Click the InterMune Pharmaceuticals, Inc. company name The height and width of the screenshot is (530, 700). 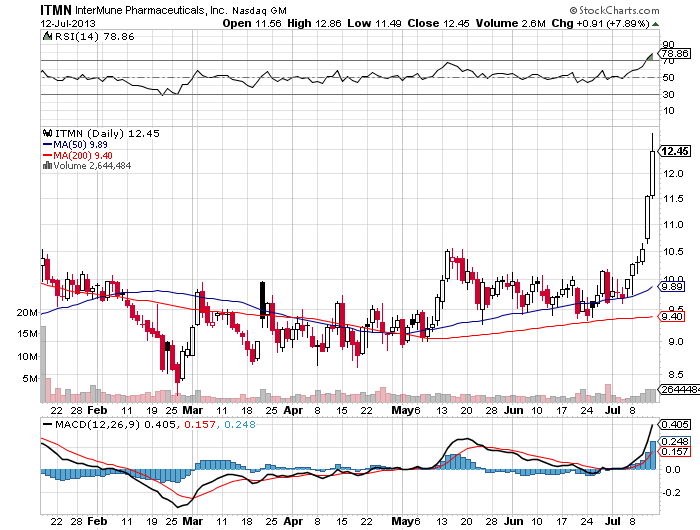click(152, 10)
